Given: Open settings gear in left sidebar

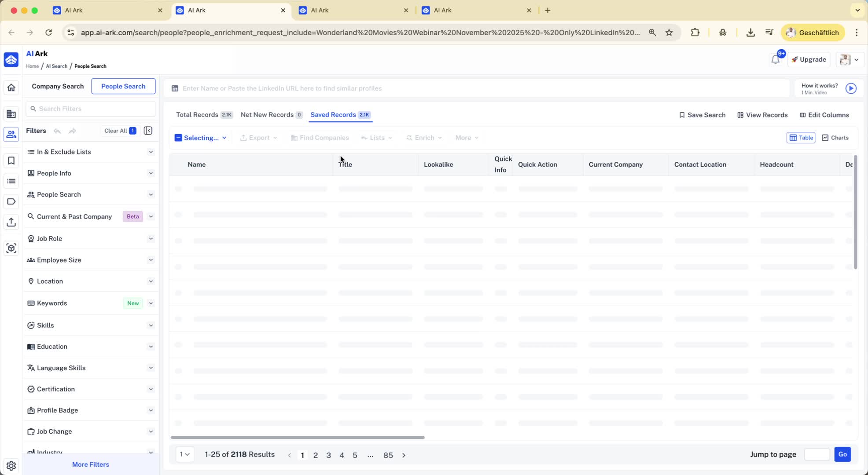Looking at the screenshot, I should 11,465.
